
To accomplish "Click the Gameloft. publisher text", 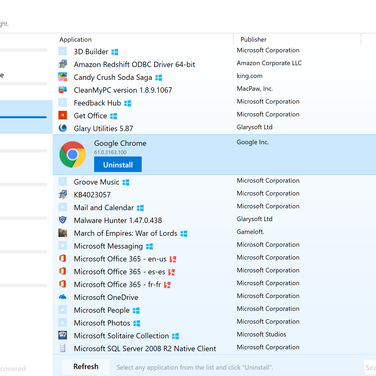I will coord(250,232).
